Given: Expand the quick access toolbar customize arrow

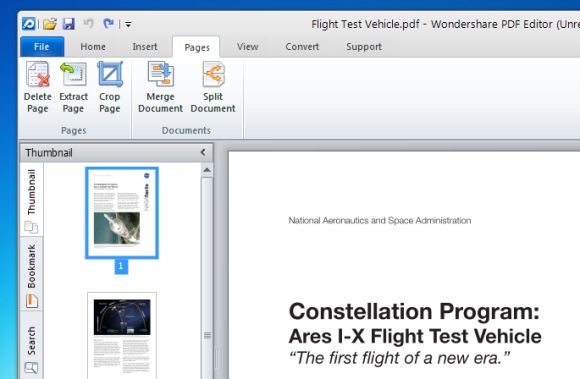Looking at the screenshot, I should (x=128, y=24).
